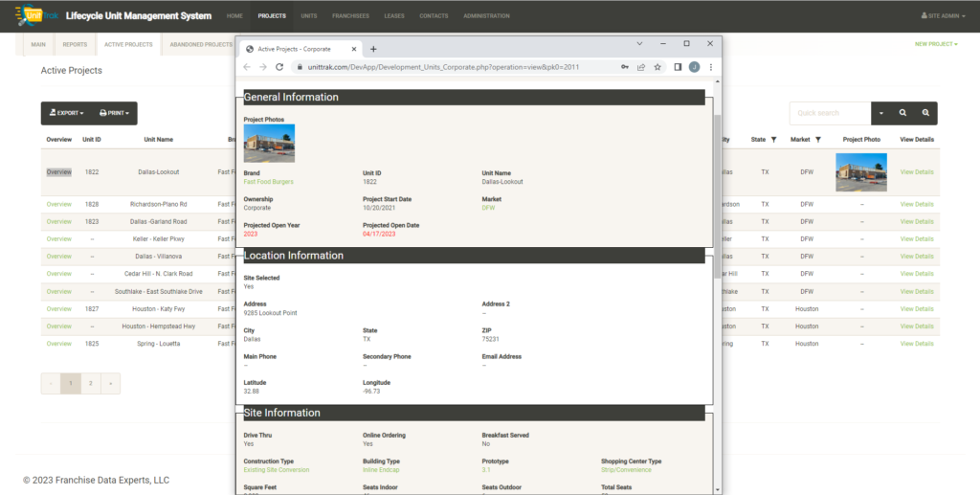Click into the Quick search field
Image resolution: width=980 pixels, height=495 pixels.
pos(829,113)
